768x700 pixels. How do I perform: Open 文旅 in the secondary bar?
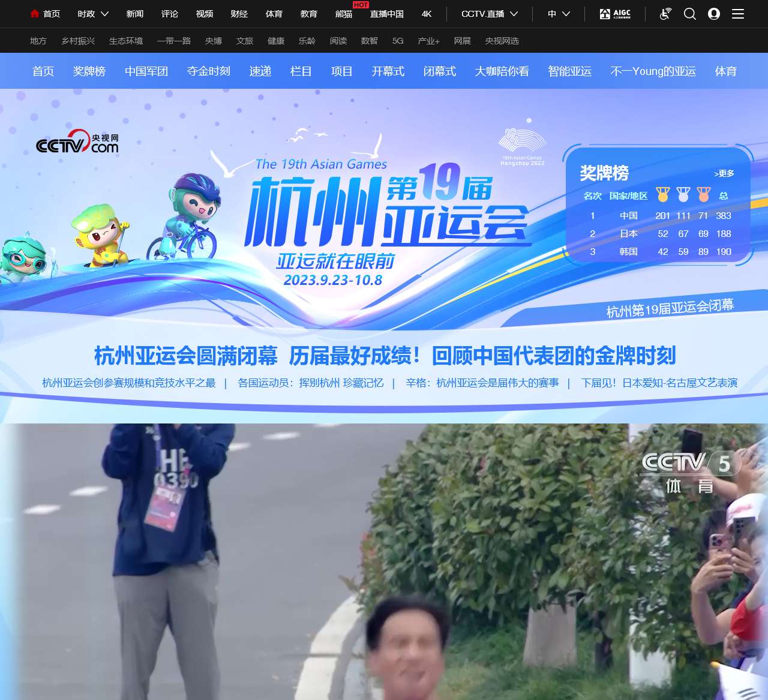pos(245,41)
